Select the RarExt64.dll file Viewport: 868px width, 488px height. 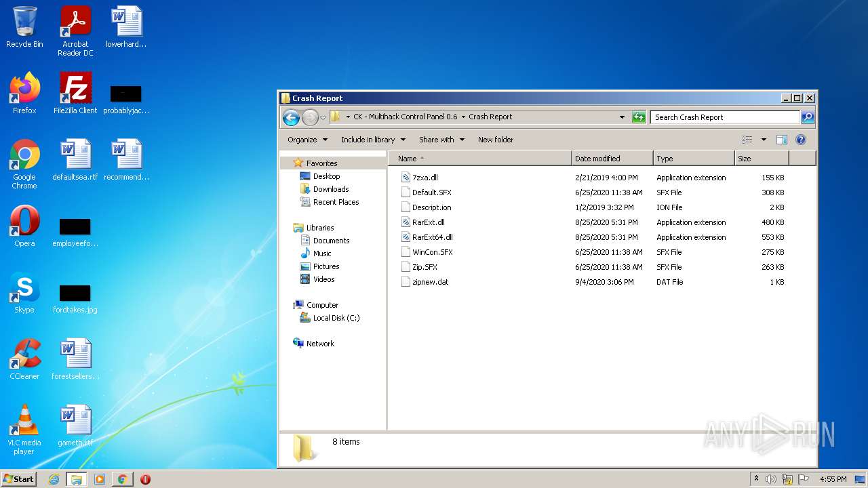433,237
